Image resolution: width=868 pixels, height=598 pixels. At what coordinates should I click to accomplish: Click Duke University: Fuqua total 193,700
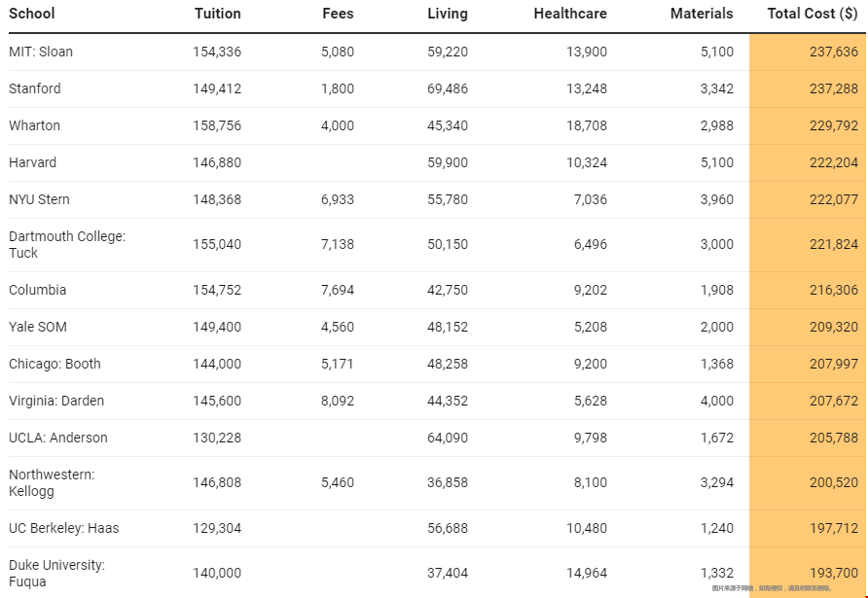834,573
